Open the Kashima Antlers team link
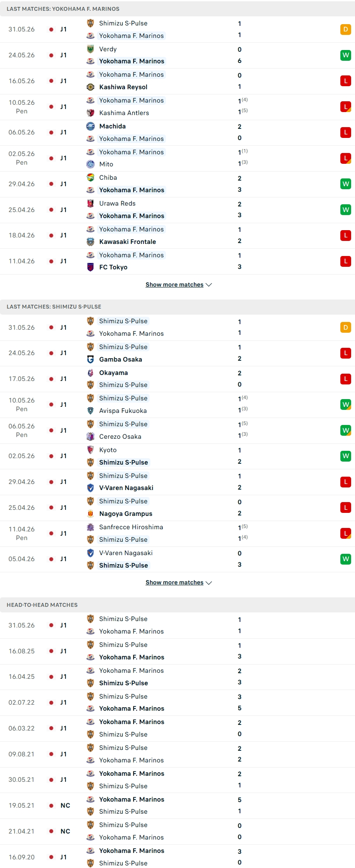The width and height of the screenshot is (355, 868). (x=124, y=113)
